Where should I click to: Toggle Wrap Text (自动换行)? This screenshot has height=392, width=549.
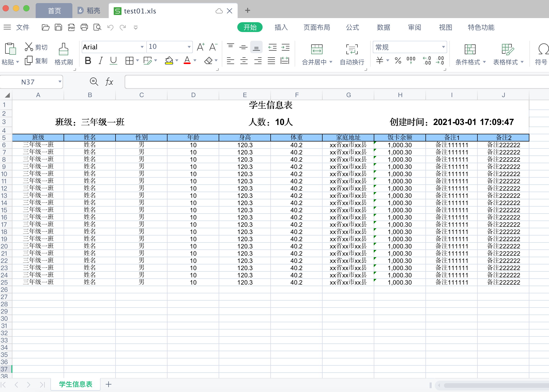[352, 49]
